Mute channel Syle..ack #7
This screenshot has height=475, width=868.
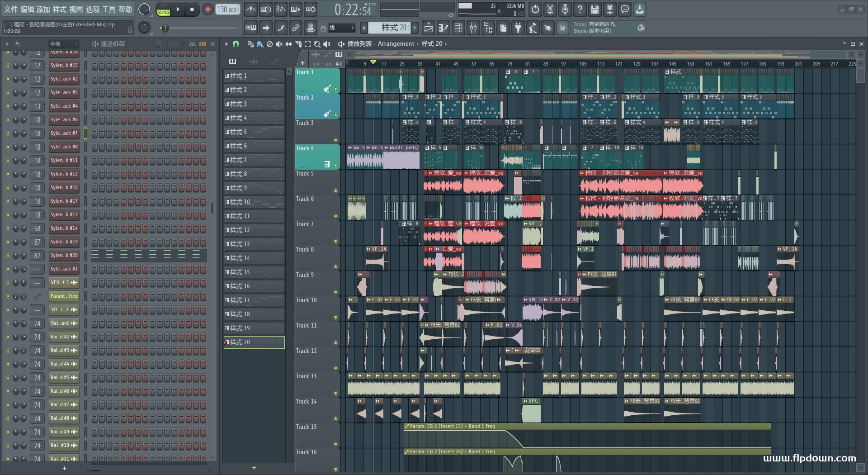8,133
